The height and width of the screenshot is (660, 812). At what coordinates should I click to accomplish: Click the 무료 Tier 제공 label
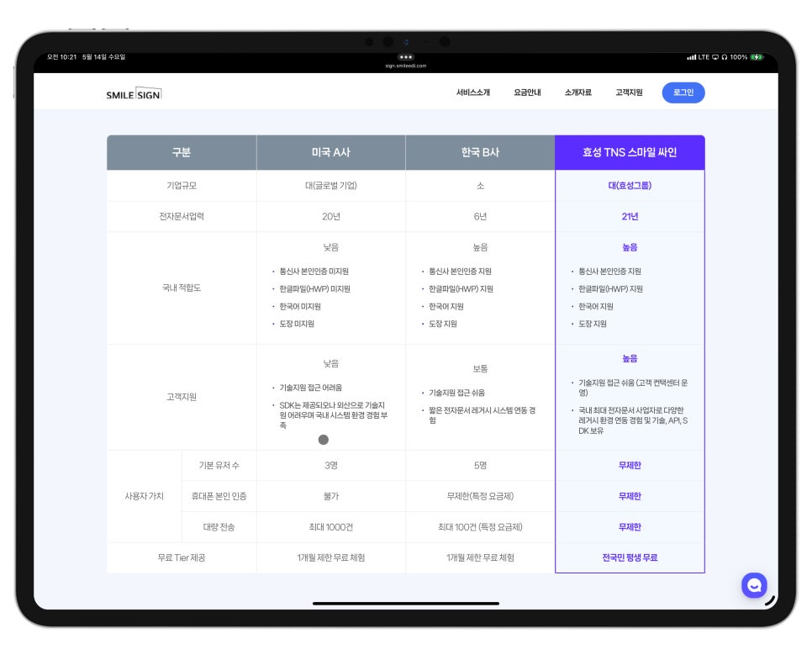click(182, 557)
